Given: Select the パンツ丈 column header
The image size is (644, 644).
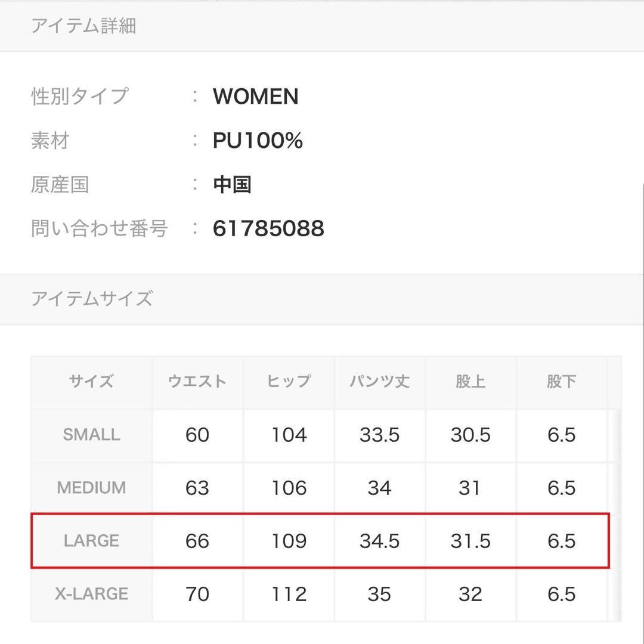Looking at the screenshot, I should click(380, 382).
